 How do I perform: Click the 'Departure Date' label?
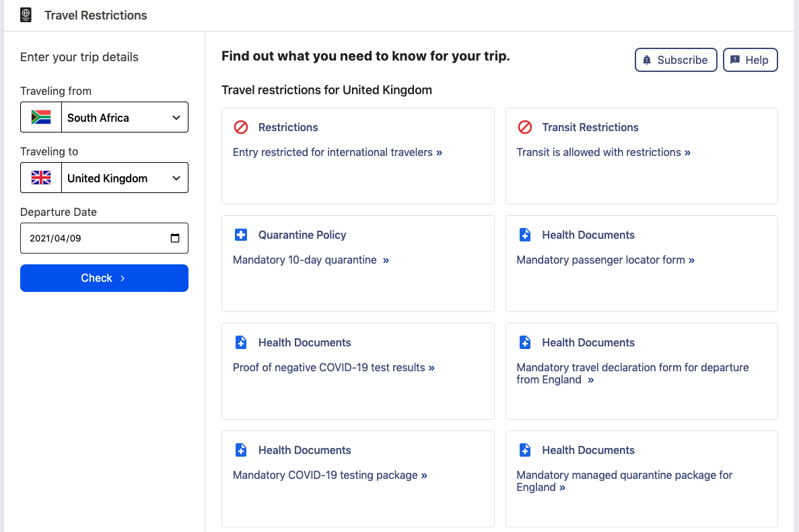pos(59,213)
